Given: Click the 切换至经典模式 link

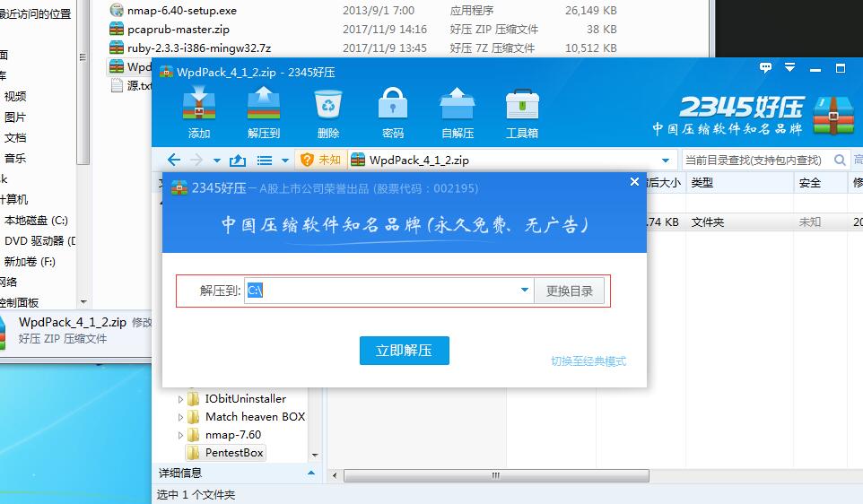Looking at the screenshot, I should click(x=588, y=361).
